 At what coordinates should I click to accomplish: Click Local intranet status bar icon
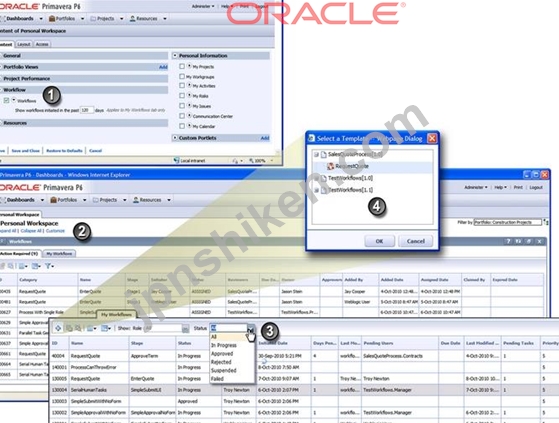click(176, 161)
